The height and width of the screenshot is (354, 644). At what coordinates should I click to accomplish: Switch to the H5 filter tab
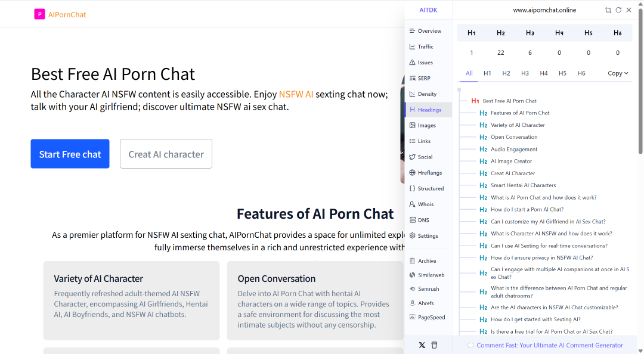pyautogui.click(x=562, y=73)
